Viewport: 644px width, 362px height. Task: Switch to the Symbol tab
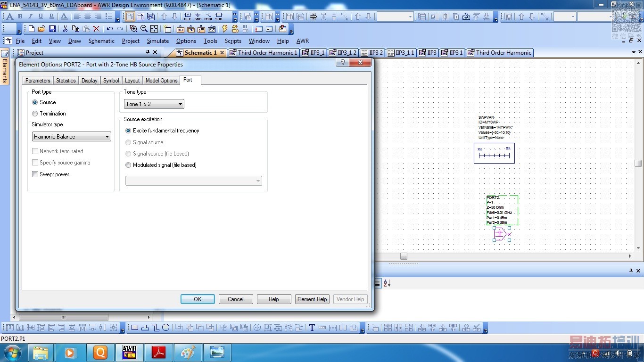click(x=111, y=81)
